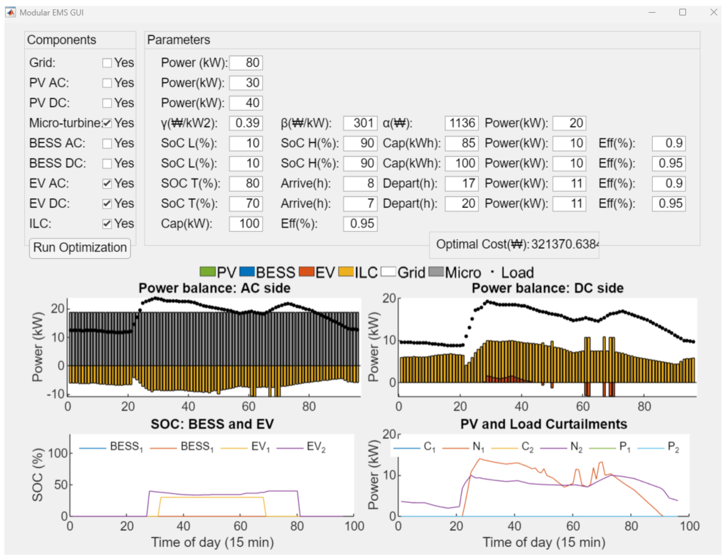Image resolution: width=728 pixels, height=560 pixels.
Task: Click the Grid Power (kW) field showing 80
Action: point(246,63)
